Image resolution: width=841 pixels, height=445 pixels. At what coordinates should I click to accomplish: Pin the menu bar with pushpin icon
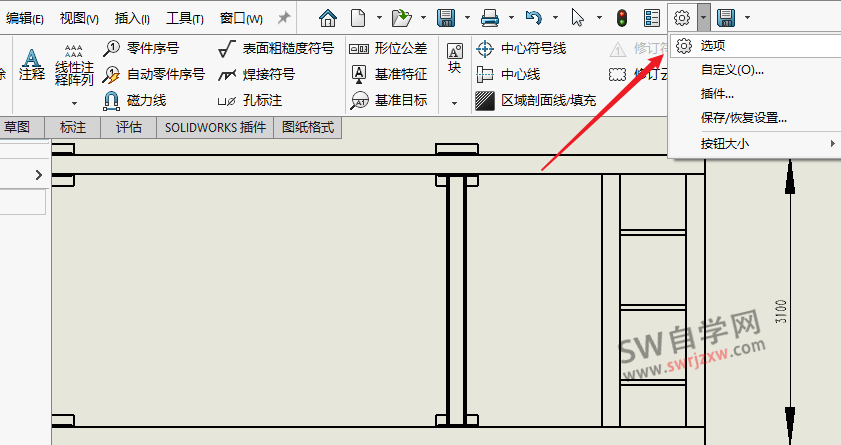[x=284, y=18]
